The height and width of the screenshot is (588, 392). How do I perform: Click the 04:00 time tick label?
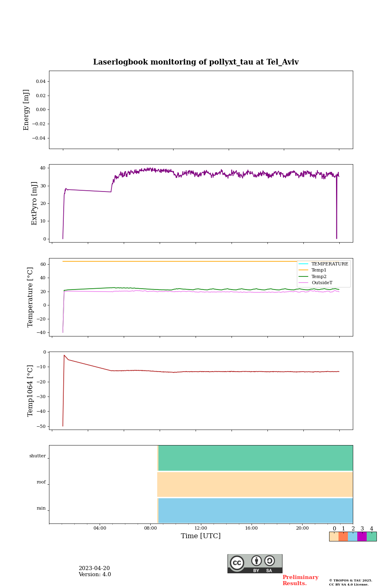[100, 528]
